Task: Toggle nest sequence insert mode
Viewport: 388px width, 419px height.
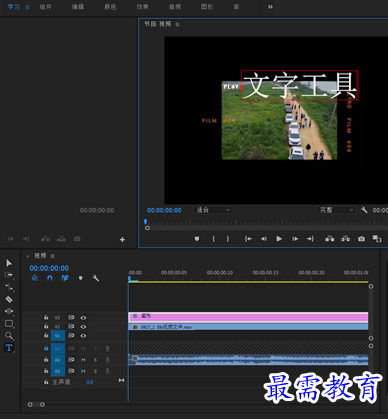Action: 34,278
